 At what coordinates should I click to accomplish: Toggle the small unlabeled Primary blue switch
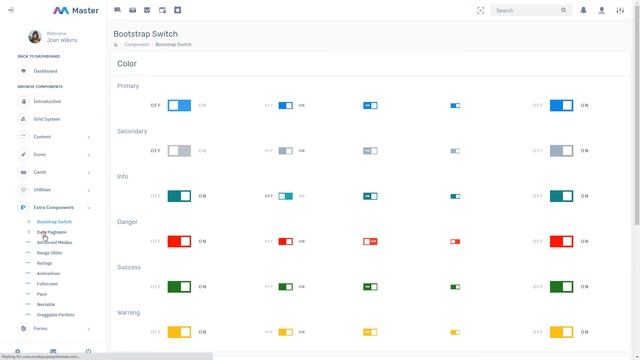370,106
